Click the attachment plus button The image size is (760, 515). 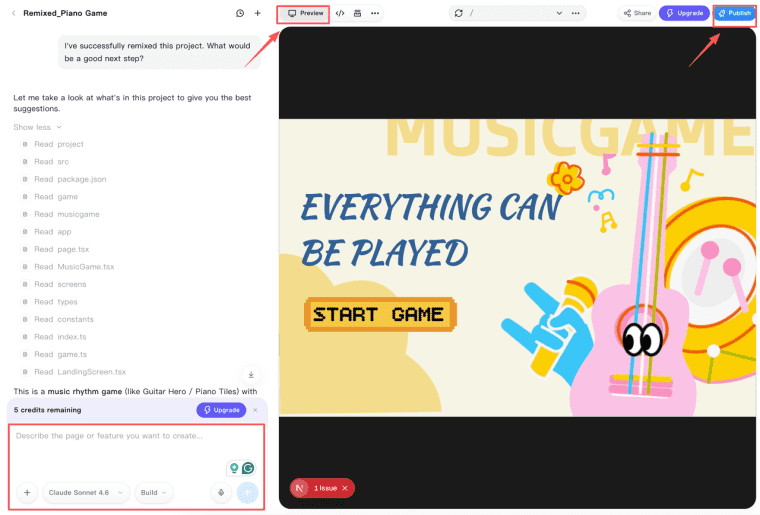[x=27, y=493]
